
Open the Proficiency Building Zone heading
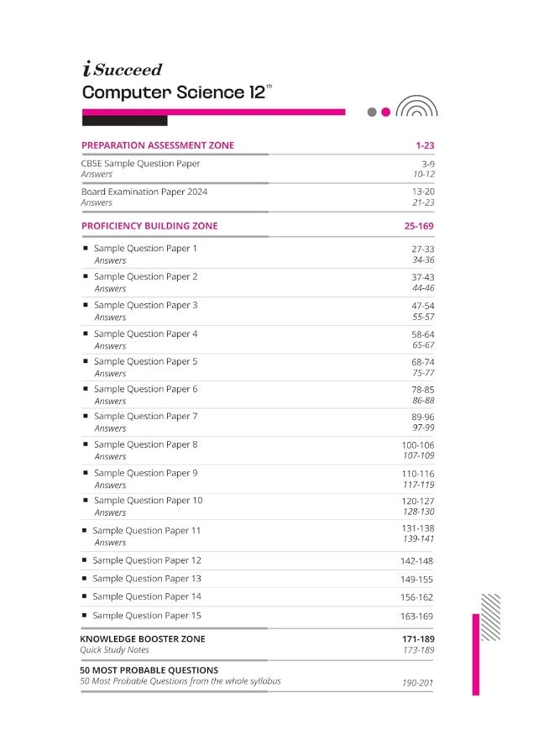tap(149, 226)
